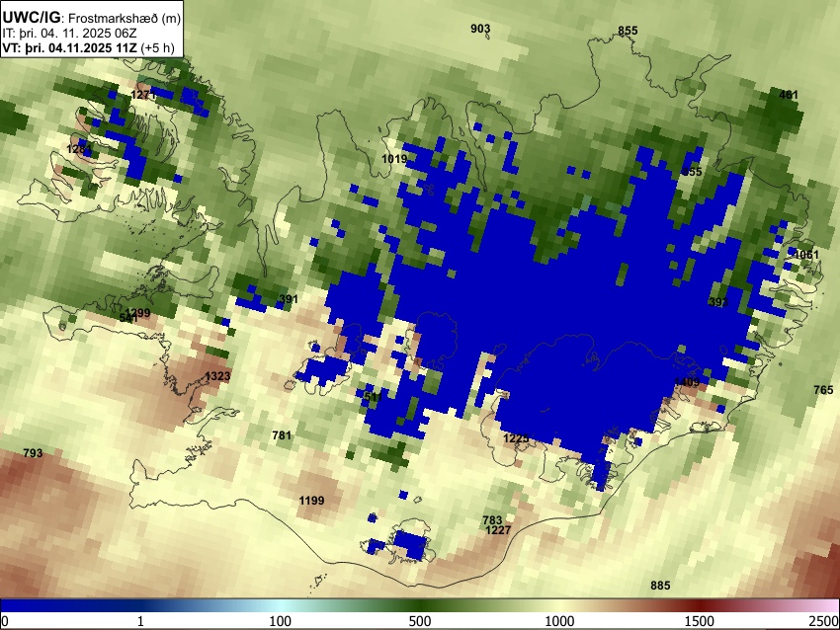Click the initial time line 'IT: þri. 04. 11. 2025 06Z'
This screenshot has height=630, width=840.
pos(69,34)
